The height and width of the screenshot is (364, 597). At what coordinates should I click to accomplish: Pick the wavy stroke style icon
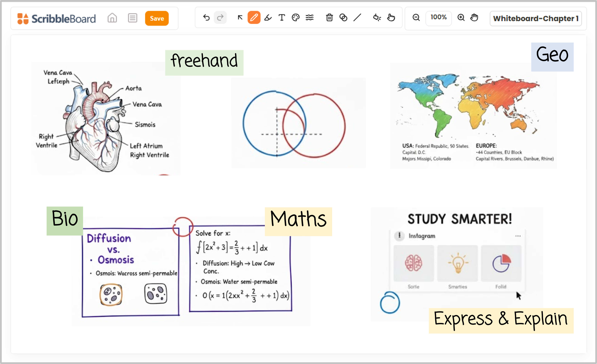tap(309, 18)
